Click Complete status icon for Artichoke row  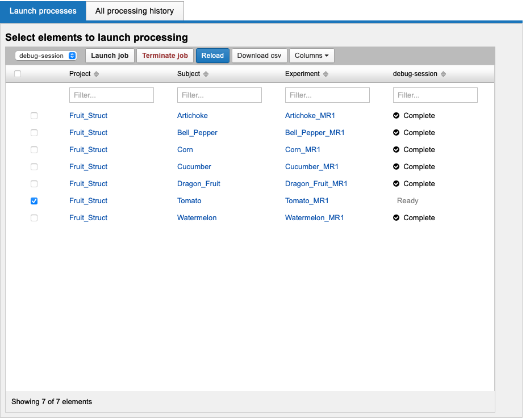[396, 116]
